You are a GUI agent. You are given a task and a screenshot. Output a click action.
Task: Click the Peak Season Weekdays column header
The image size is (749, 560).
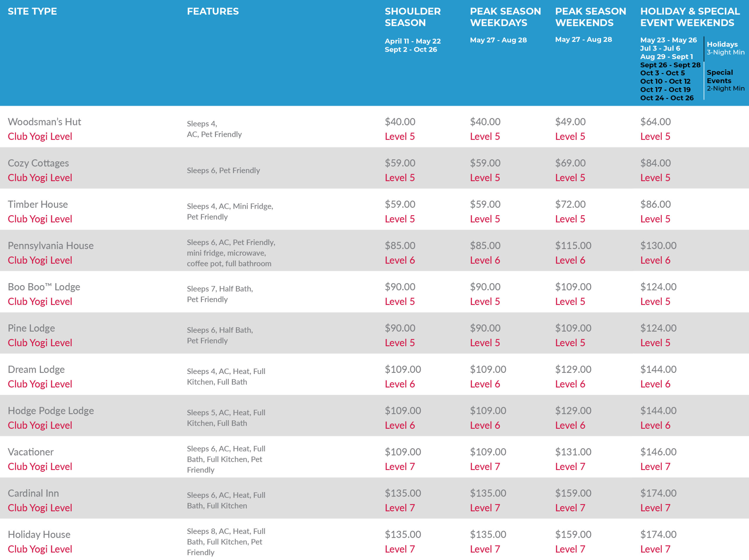pos(505,17)
